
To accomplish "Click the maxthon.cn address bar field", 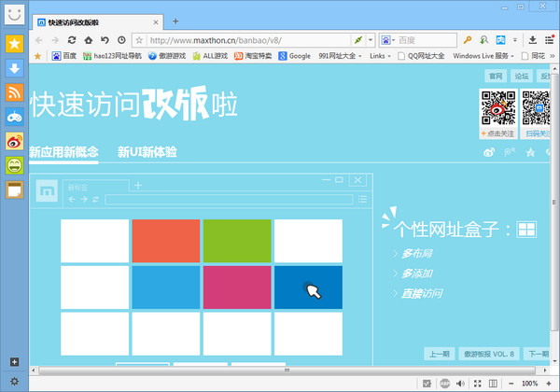I will (243, 40).
